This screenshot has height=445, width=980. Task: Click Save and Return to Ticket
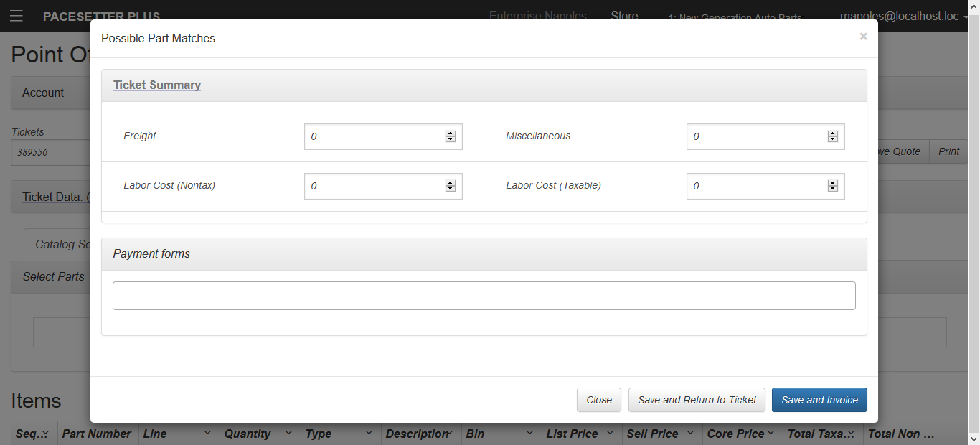[x=697, y=400]
